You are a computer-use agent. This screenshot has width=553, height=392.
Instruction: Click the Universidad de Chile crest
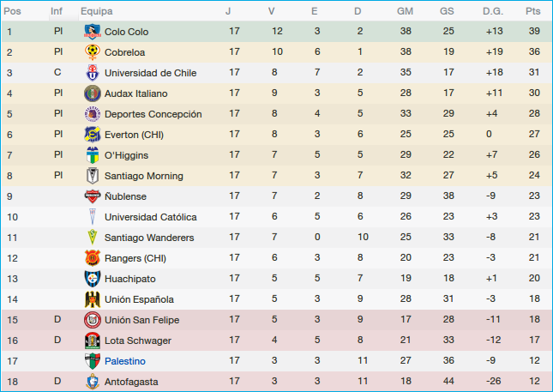click(x=91, y=73)
